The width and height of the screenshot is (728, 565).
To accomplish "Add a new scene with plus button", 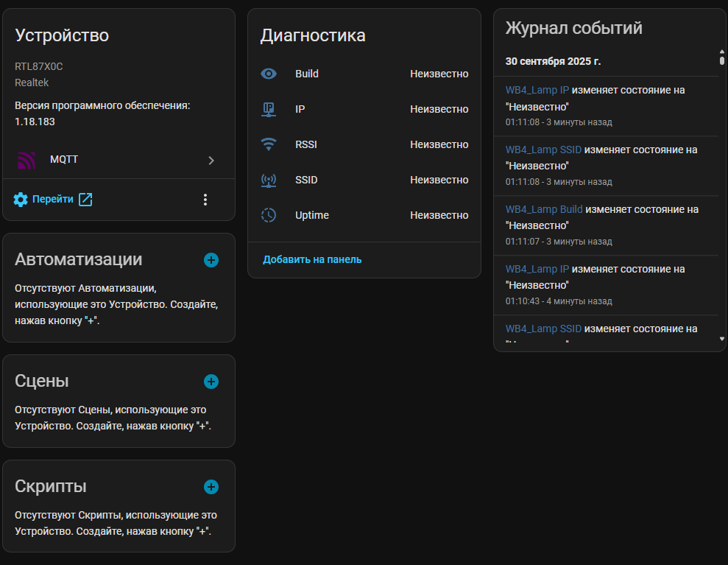I will click(211, 382).
